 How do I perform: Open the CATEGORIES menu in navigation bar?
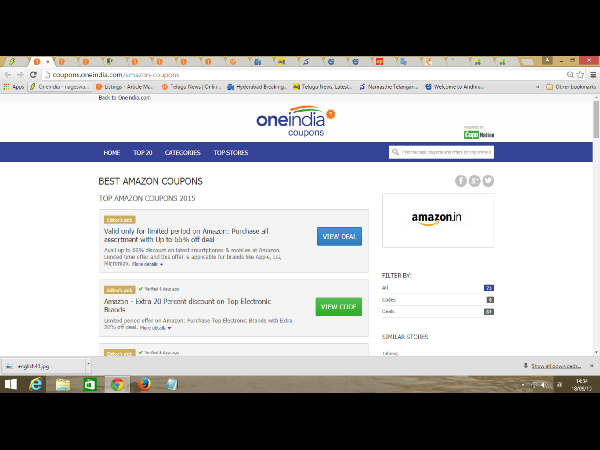coord(182,153)
